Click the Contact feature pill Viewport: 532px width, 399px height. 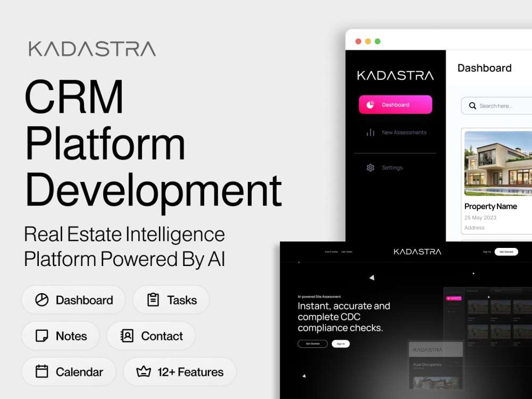[x=151, y=336]
